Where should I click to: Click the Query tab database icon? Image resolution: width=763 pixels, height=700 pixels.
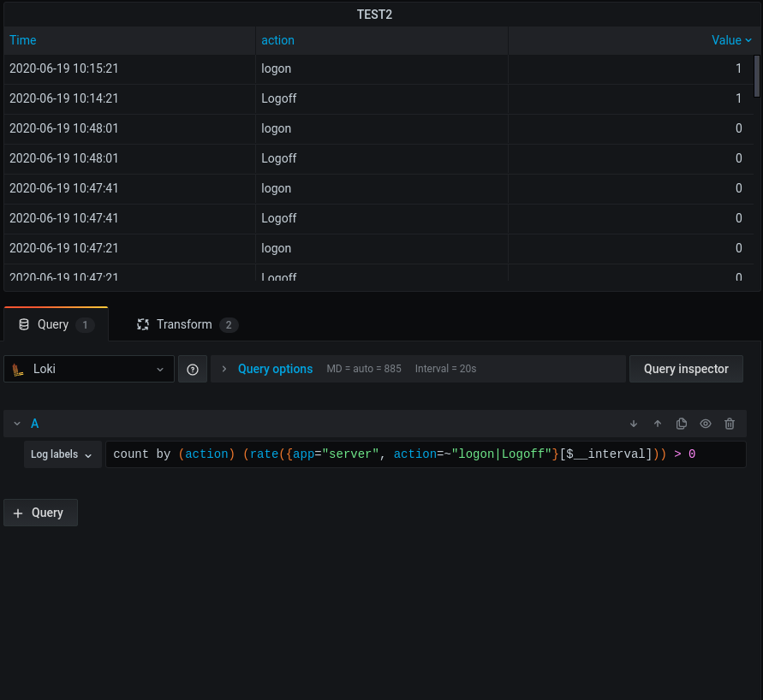[25, 324]
